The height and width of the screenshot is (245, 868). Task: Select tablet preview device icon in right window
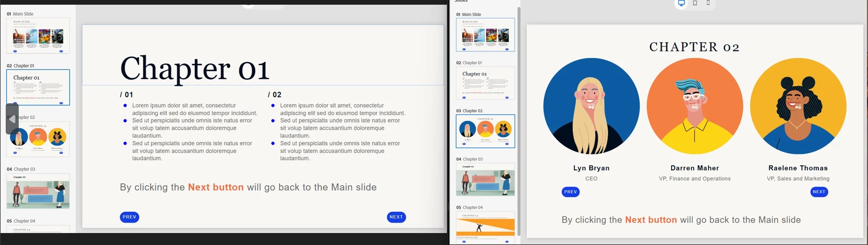click(695, 3)
